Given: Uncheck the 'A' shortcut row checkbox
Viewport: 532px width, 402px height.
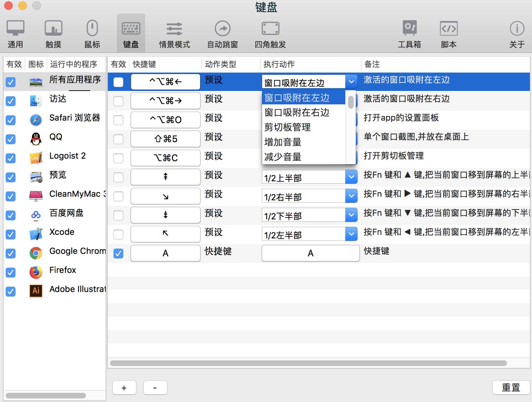Looking at the screenshot, I should point(118,254).
